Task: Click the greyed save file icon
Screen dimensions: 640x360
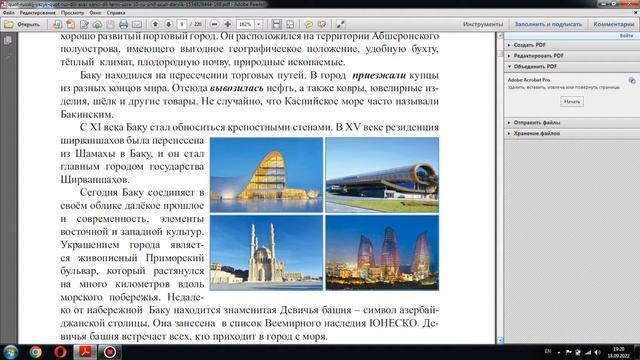Action: click(110, 24)
